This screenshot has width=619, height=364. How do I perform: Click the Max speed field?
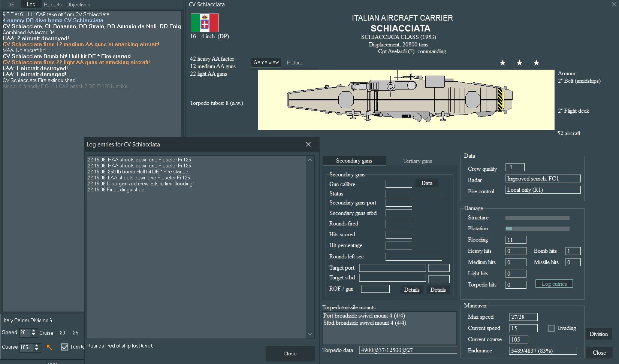tap(523, 317)
